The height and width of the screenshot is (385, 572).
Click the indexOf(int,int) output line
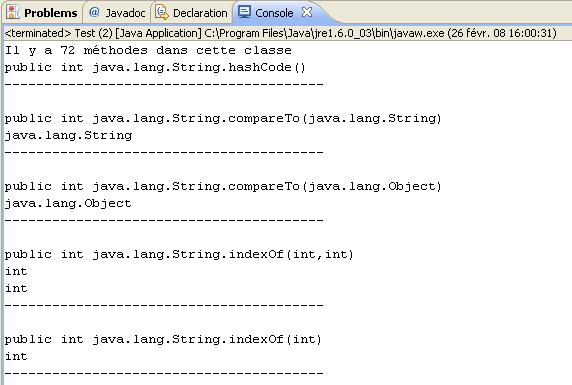pyautogui.click(x=179, y=254)
